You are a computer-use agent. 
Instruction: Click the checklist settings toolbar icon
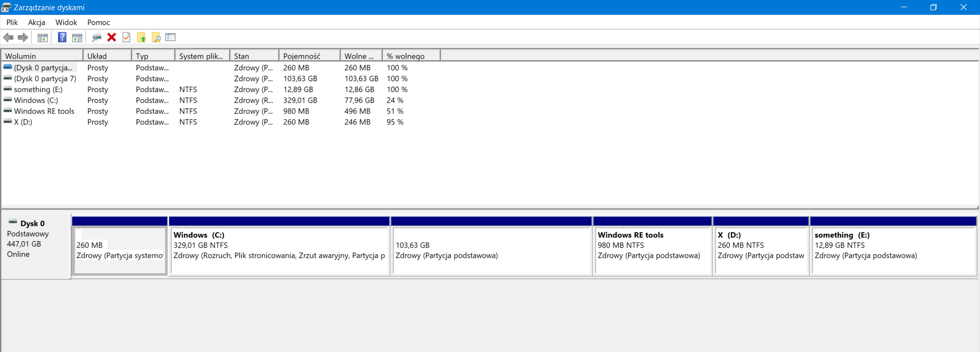[170, 37]
